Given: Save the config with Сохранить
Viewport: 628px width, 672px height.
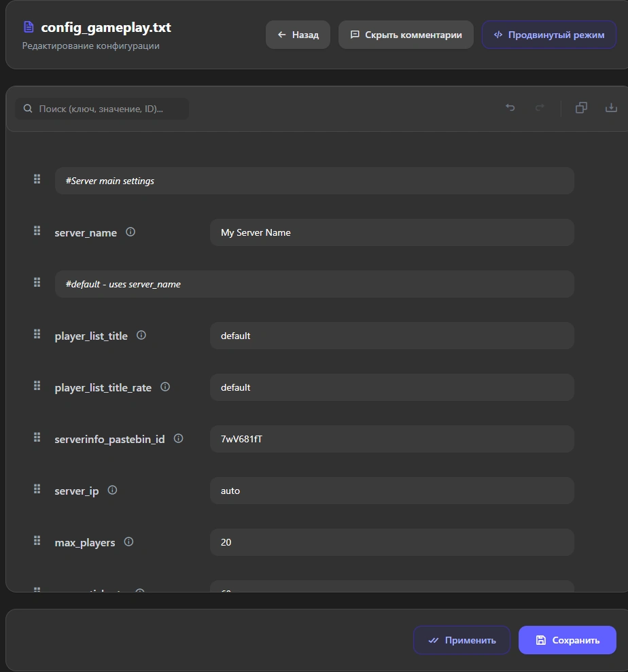Looking at the screenshot, I should [x=568, y=640].
